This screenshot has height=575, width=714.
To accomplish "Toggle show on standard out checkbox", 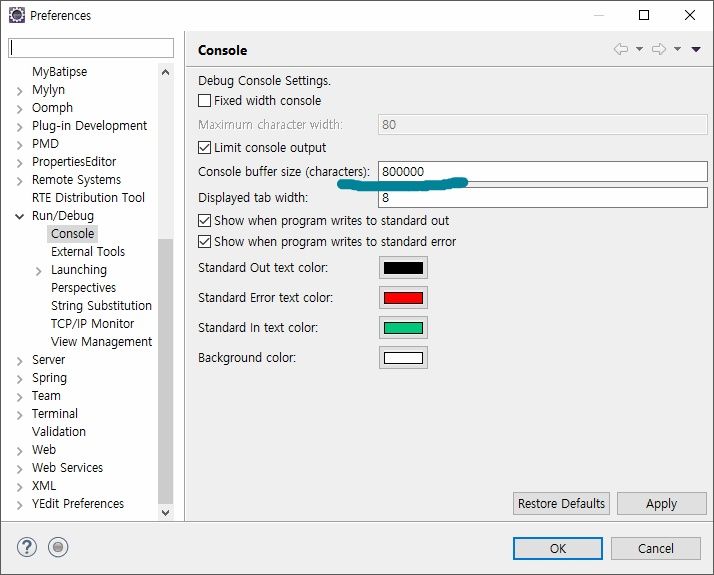I will pos(204,220).
